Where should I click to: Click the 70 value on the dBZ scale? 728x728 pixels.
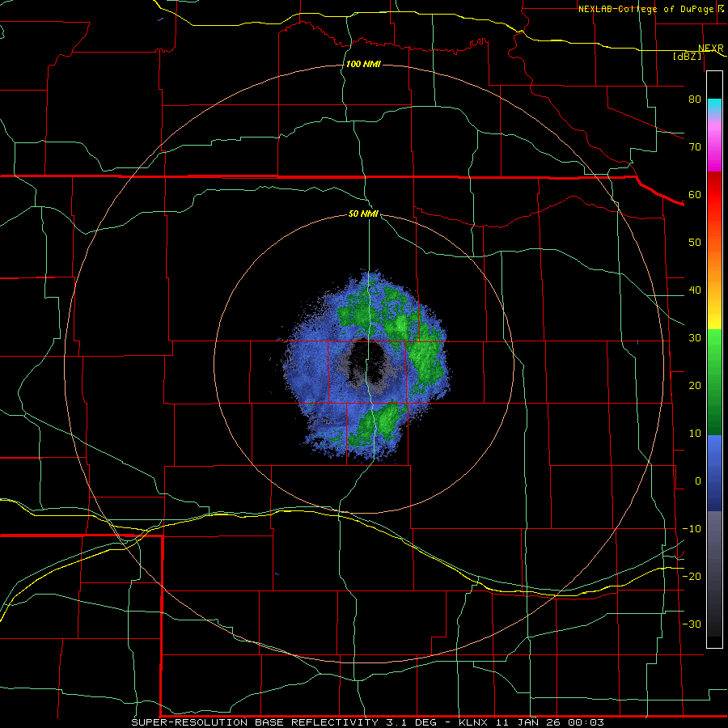click(x=695, y=146)
